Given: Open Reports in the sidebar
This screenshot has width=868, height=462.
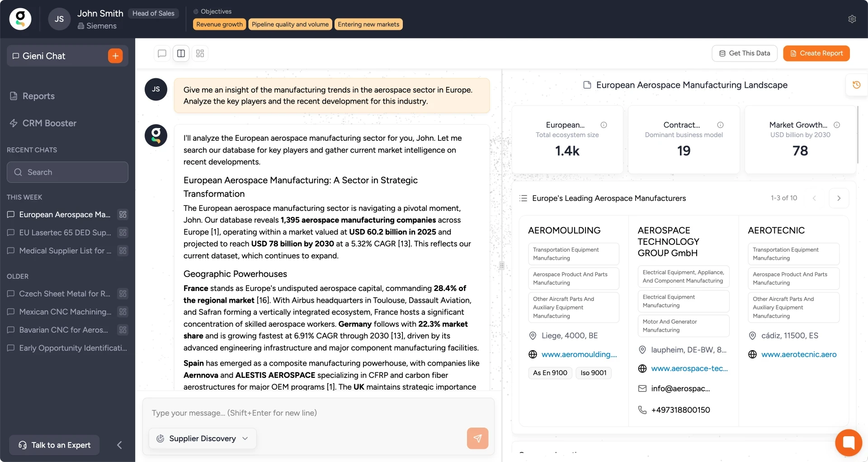Looking at the screenshot, I should point(38,96).
